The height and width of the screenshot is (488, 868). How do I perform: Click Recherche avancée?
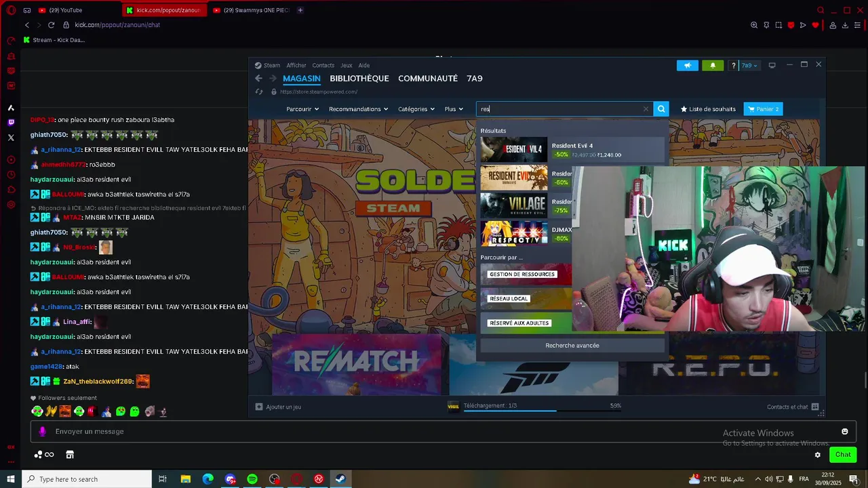point(572,345)
